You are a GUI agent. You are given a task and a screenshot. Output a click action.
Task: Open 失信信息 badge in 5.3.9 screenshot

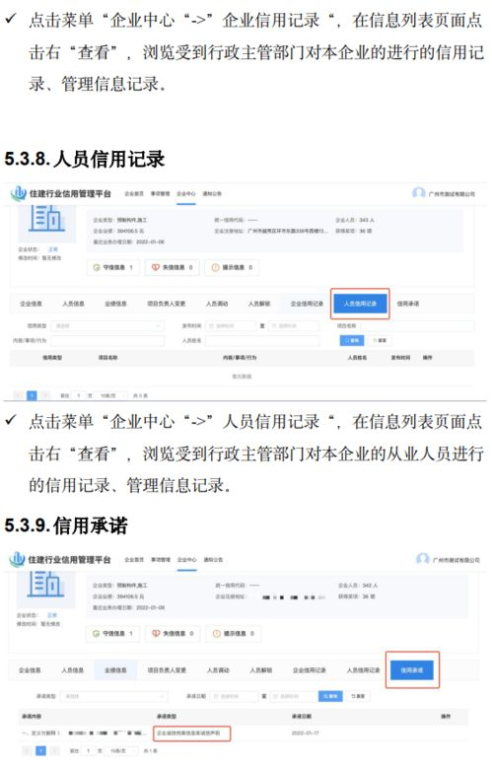pyautogui.click(x=172, y=633)
